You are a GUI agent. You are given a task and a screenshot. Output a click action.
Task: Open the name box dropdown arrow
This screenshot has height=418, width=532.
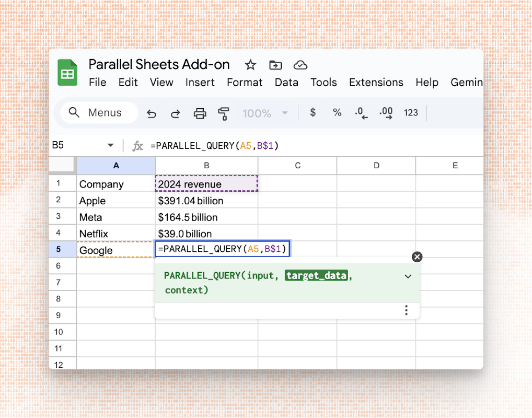(110, 145)
